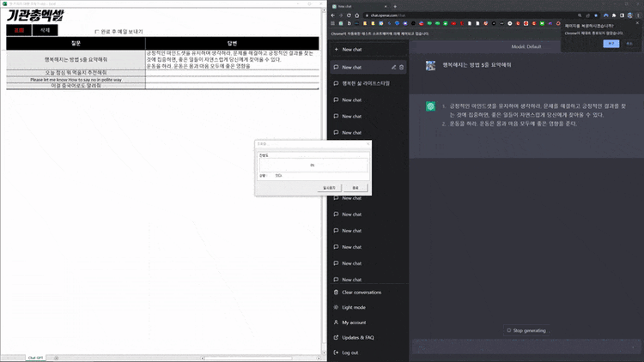Select the Chat GPT sheet tab

click(35, 358)
